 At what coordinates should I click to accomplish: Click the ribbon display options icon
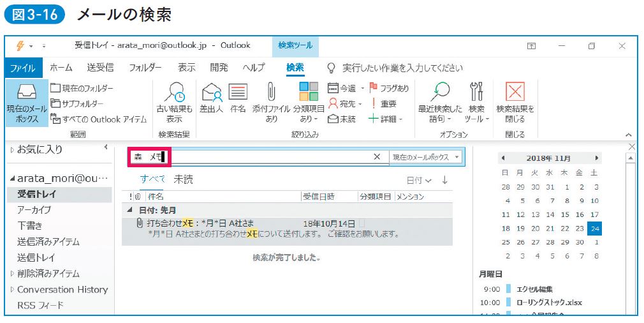coord(532,46)
